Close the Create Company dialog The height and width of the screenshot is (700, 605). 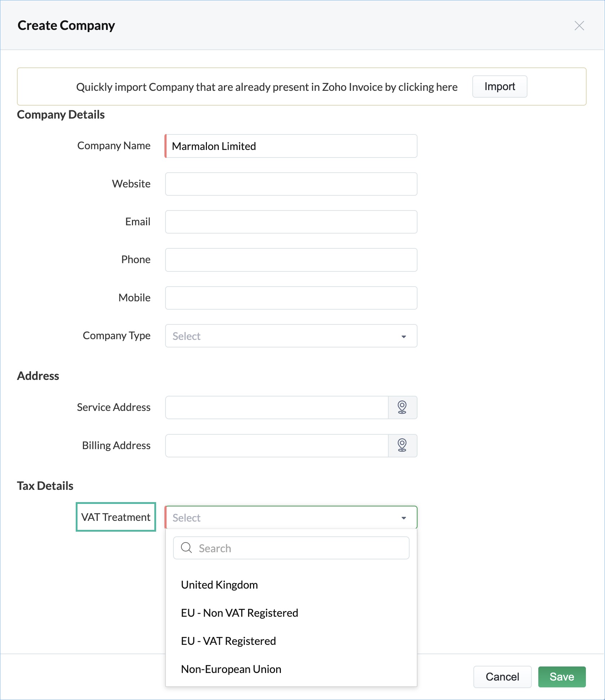[579, 26]
